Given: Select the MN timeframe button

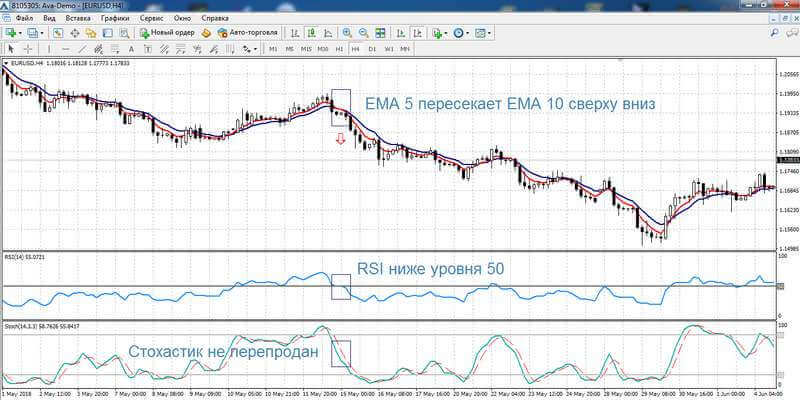Looking at the screenshot, I should 405,49.
